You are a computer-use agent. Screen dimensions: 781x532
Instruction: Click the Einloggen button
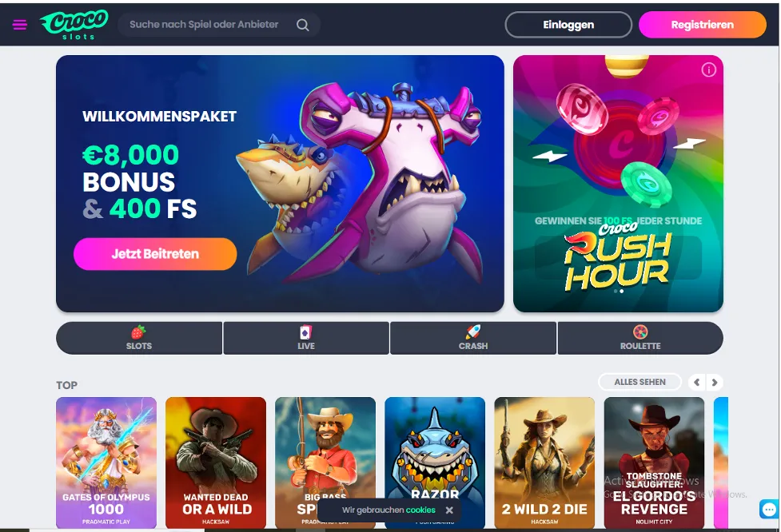click(x=568, y=25)
